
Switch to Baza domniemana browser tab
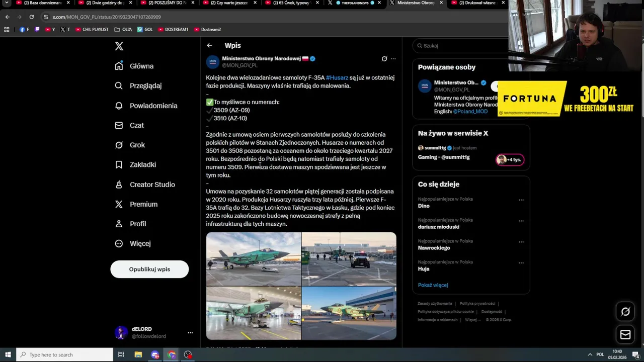pyautogui.click(x=43, y=3)
